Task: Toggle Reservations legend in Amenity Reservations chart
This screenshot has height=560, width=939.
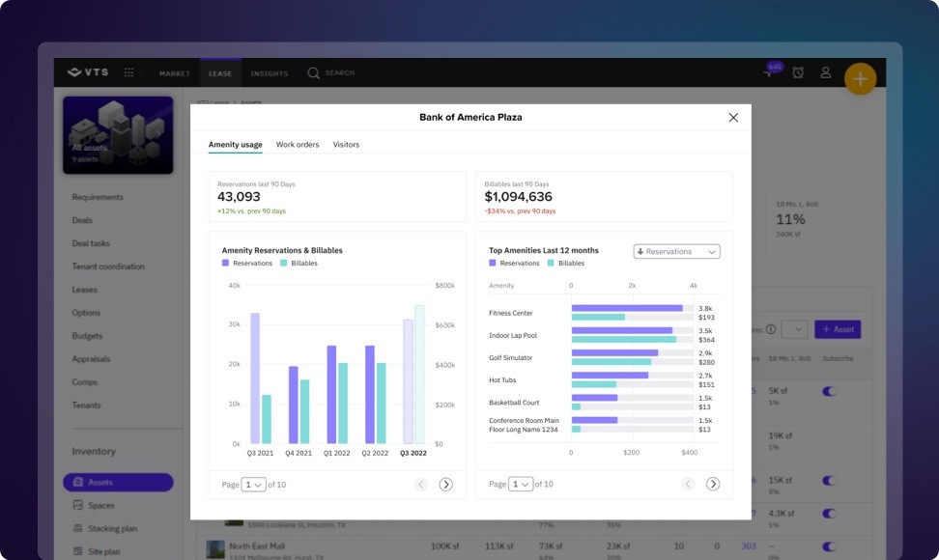Action: click(x=246, y=264)
